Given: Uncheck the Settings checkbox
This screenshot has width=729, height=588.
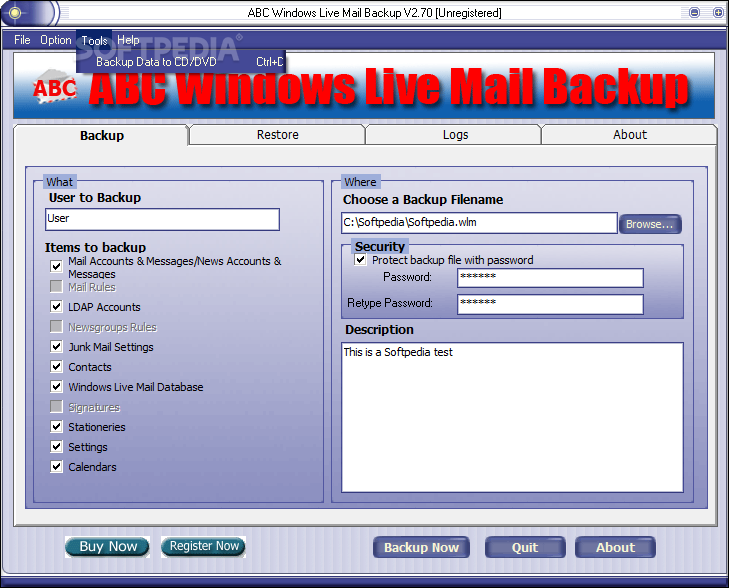Looking at the screenshot, I should tap(56, 446).
